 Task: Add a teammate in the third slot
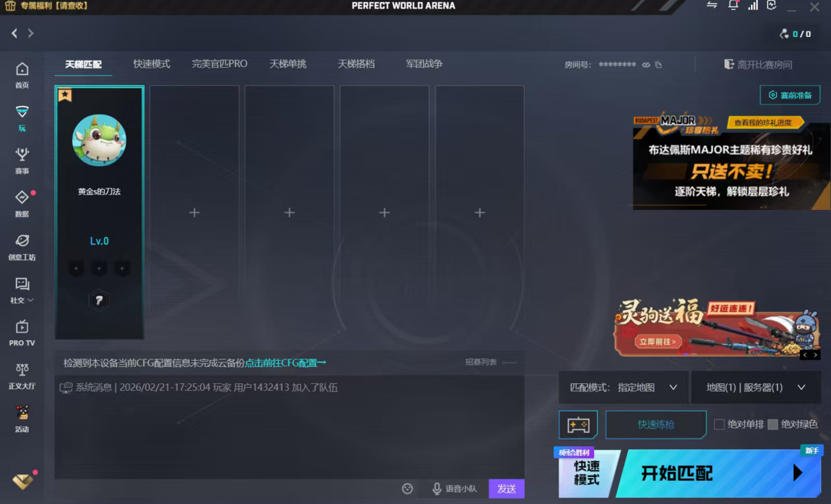point(289,212)
